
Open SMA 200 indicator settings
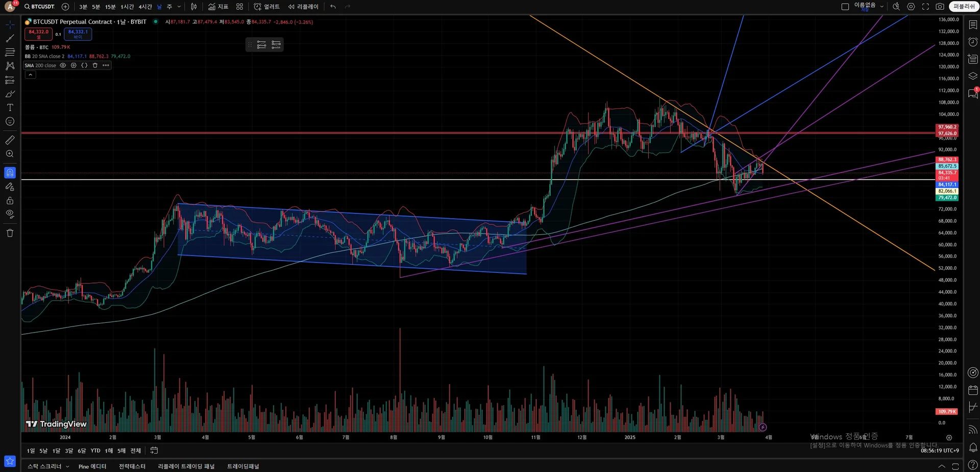click(73, 65)
